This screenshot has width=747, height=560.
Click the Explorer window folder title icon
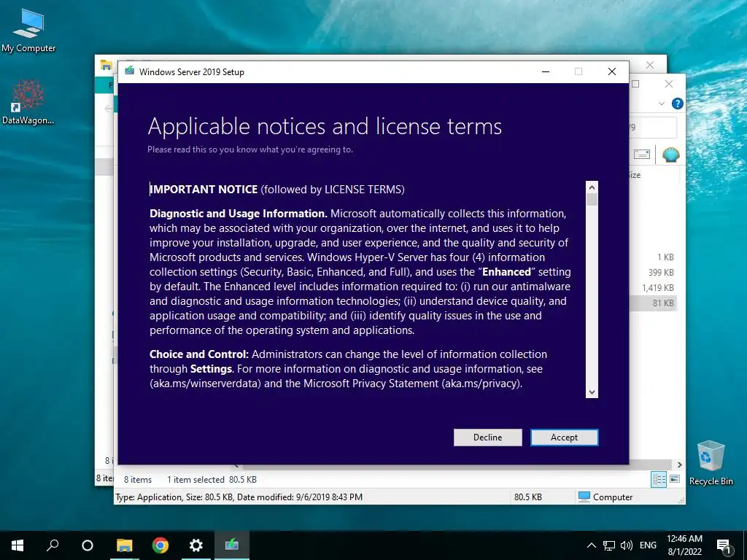point(107,65)
